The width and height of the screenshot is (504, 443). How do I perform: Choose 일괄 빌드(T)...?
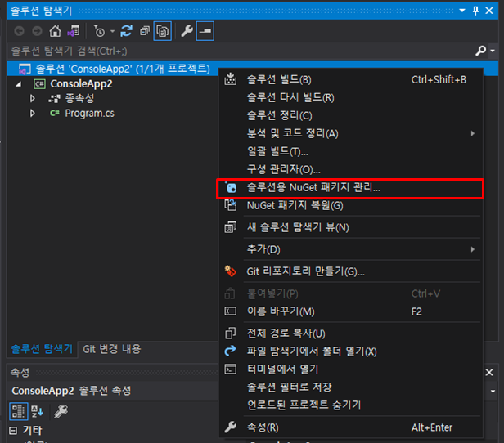[351, 151]
